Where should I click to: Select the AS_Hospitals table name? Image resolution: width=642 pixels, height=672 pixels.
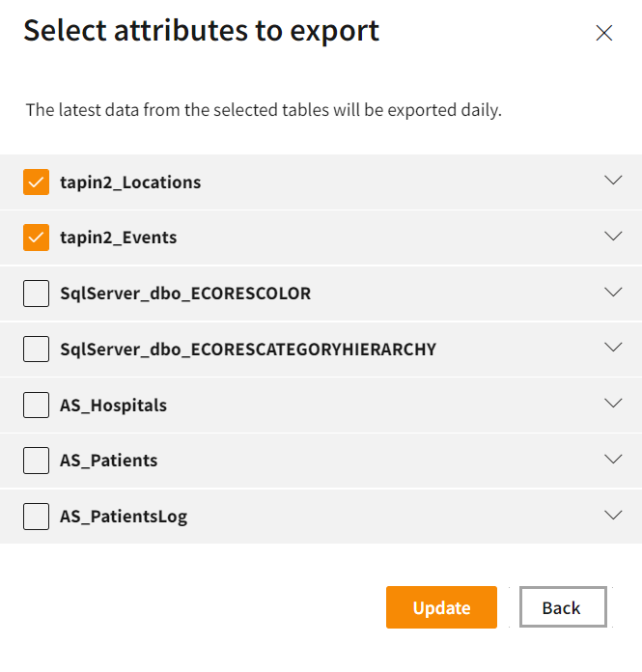(x=113, y=406)
